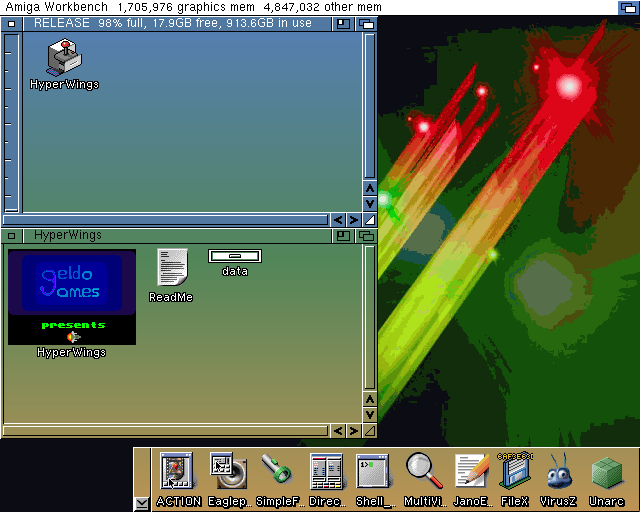The height and width of the screenshot is (512, 640).
Task: Launch ACTION from the dock
Action: point(178,479)
